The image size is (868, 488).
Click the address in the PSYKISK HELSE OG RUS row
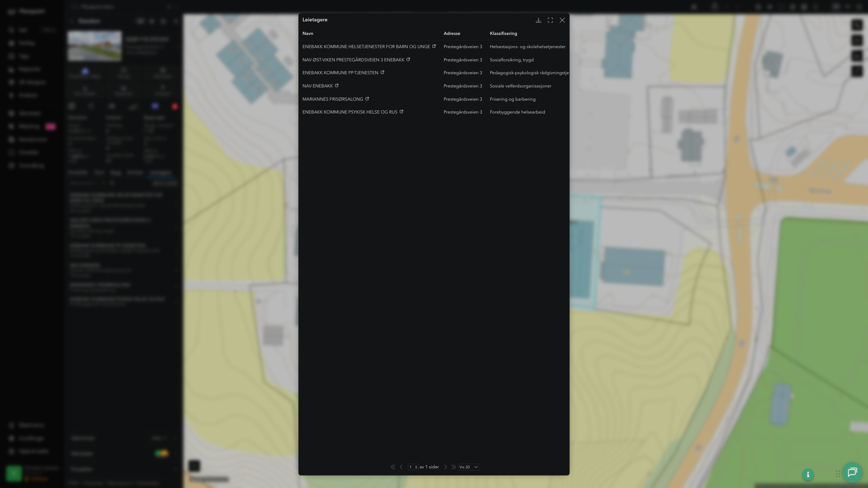tap(463, 112)
